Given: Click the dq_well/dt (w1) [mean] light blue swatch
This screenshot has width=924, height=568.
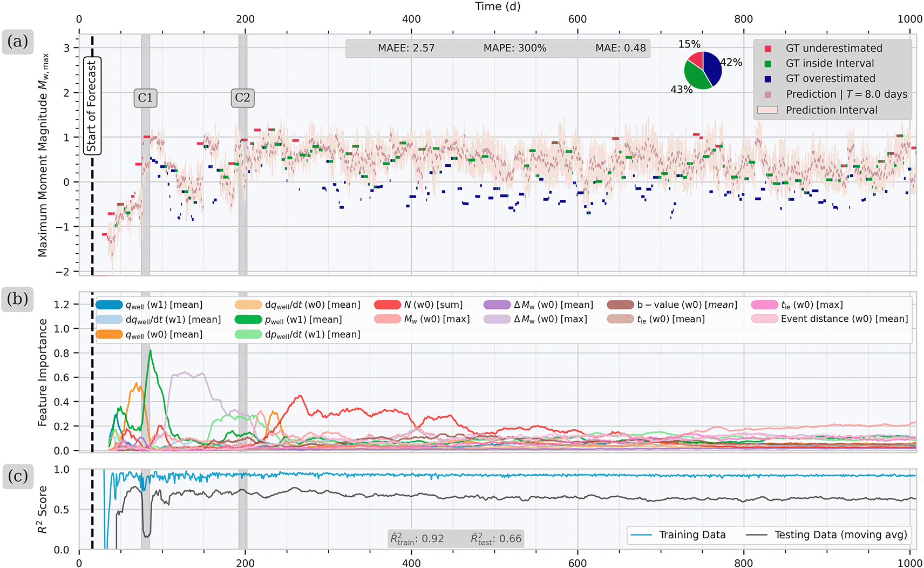Looking at the screenshot, I should pyautogui.click(x=109, y=319).
